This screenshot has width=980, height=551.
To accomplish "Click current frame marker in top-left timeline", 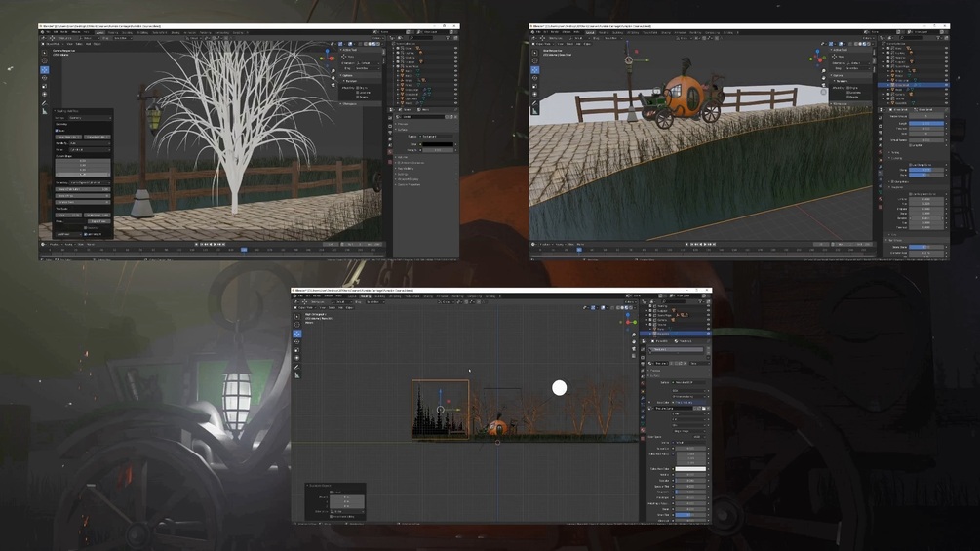I will click(244, 250).
